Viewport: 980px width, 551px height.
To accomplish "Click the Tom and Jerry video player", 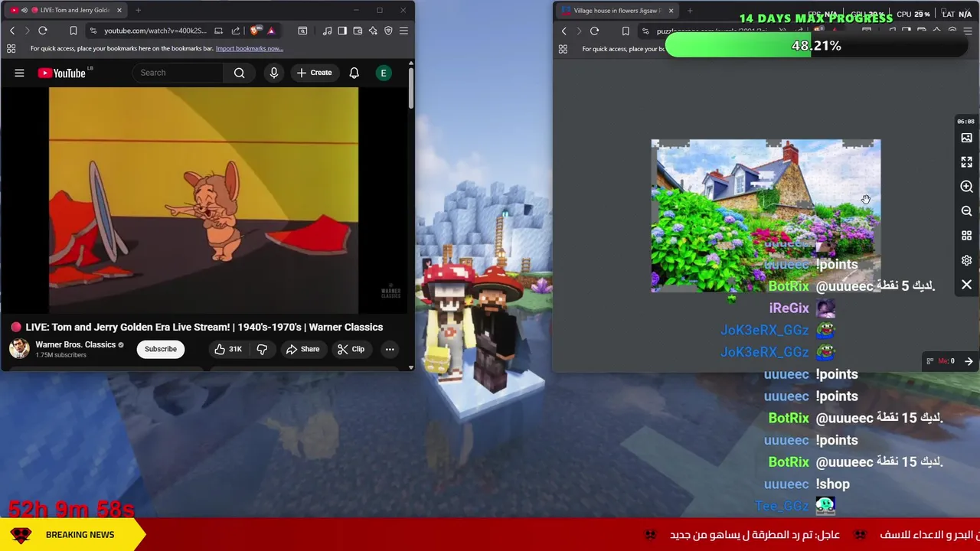I will [204, 201].
